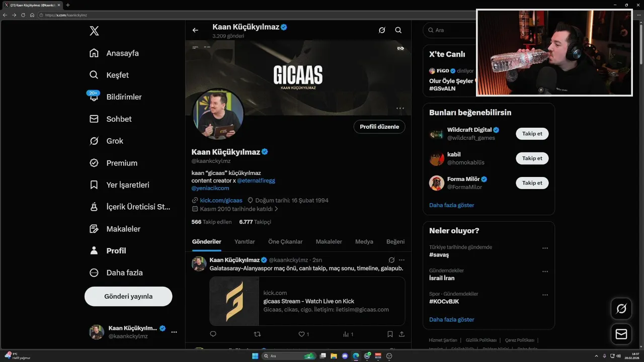644x362 pixels.
Task: Open 6.777 Takipçi followers list
Action: tap(255, 222)
